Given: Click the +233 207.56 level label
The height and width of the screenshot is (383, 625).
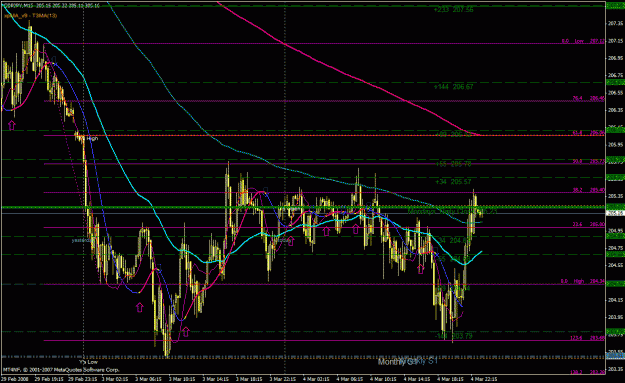Looking at the screenshot, I should [x=454, y=10].
